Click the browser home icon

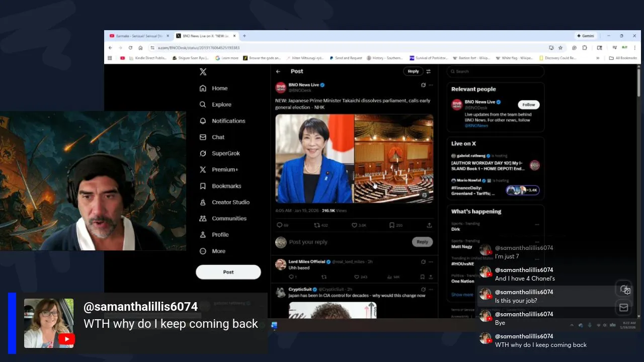[140, 48]
